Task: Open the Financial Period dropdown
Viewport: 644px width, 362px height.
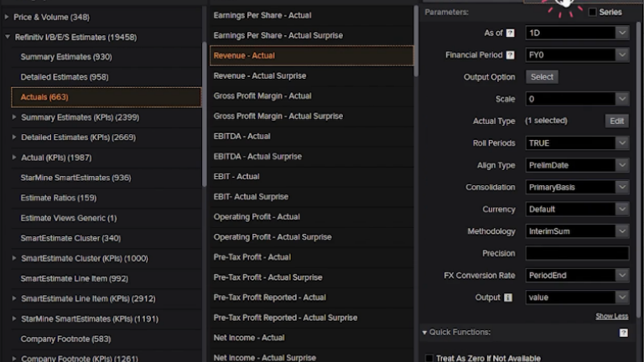Action: (621, 55)
